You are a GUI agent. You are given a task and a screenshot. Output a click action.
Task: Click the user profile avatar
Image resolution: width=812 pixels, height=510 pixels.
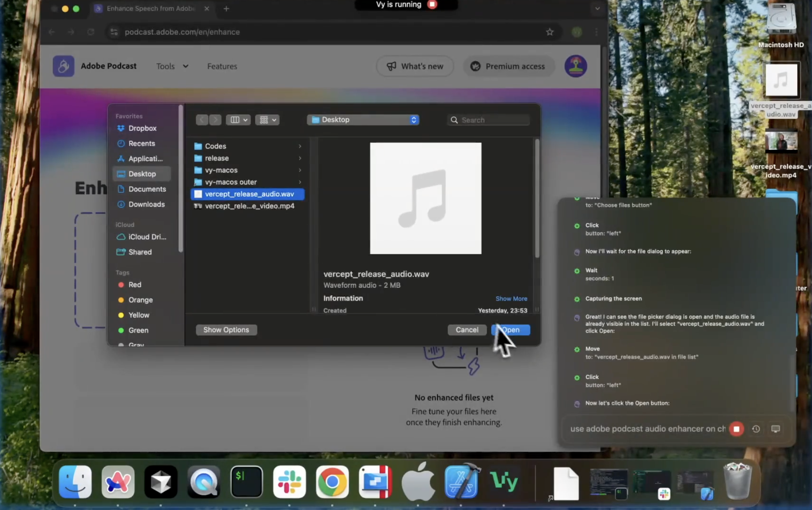pyautogui.click(x=575, y=66)
